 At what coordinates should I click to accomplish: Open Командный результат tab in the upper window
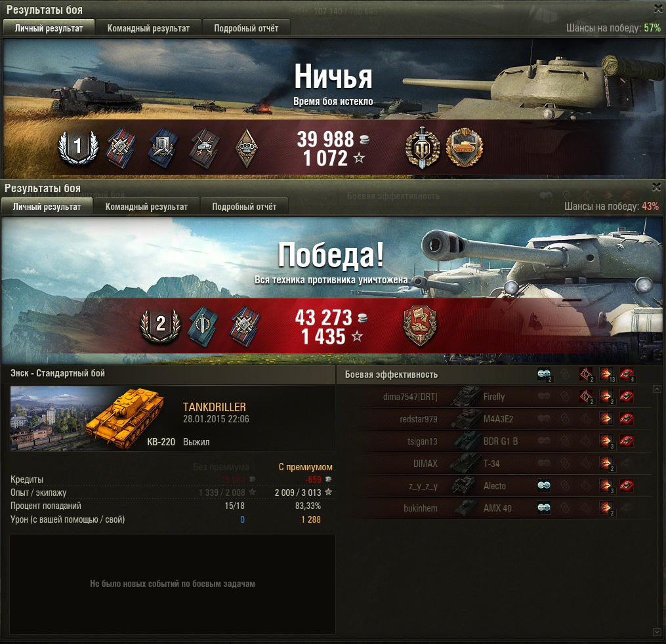[x=148, y=28]
